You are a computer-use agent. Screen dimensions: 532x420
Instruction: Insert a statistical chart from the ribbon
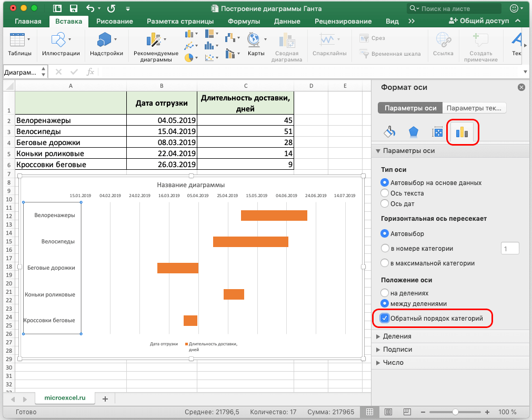[212, 45]
